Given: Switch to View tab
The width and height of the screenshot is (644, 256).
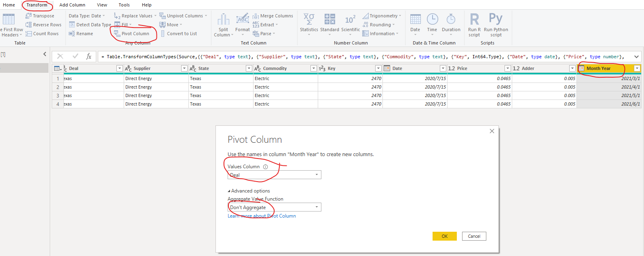Looking at the screenshot, I should coord(102,5).
